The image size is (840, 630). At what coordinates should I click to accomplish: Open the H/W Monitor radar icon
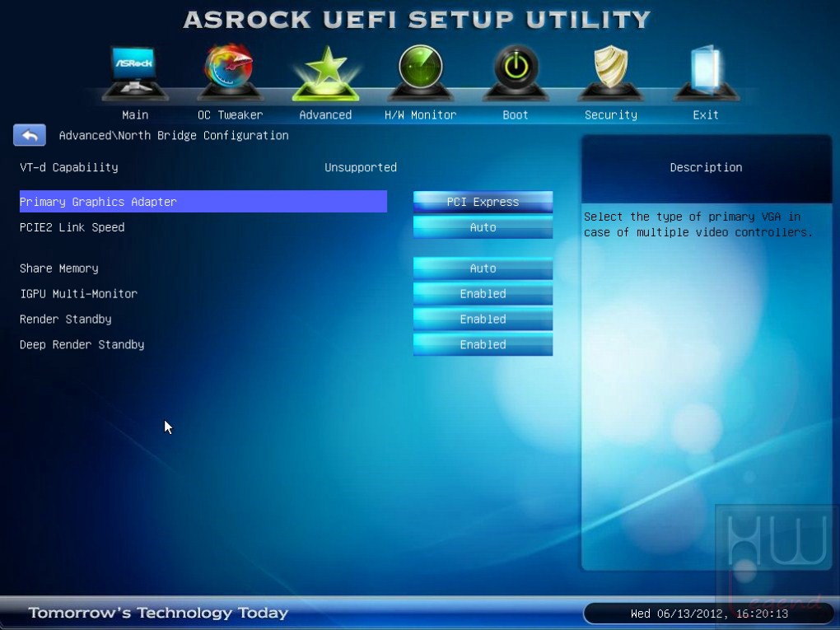421,72
